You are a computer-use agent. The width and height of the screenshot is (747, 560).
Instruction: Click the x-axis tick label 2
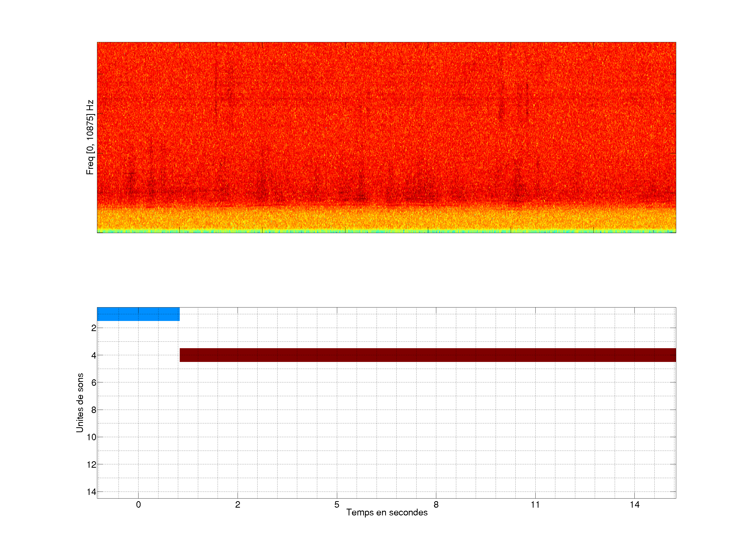coord(237,505)
